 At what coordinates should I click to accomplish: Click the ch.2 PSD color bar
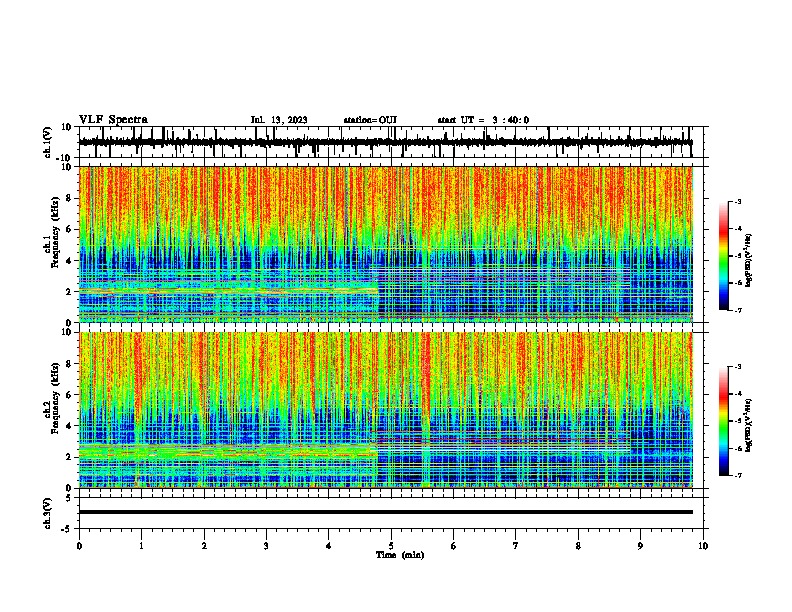click(724, 421)
